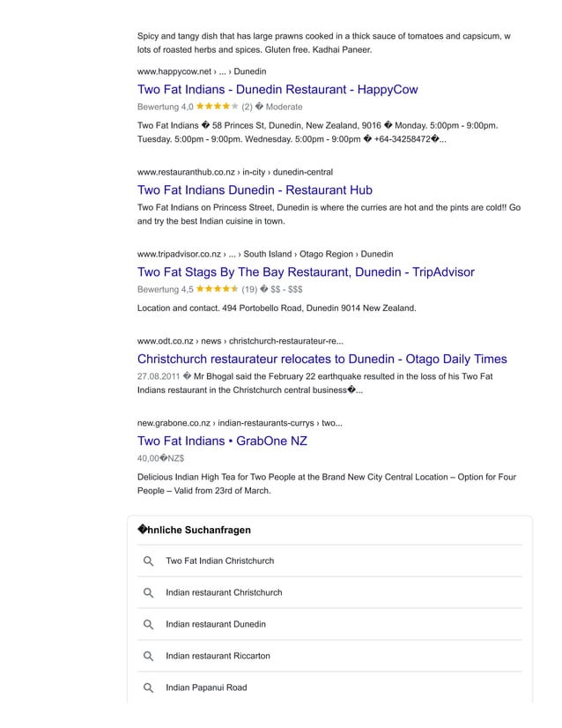
Task: Click the TripAdvisor star rating icons
Action: pos(218,289)
